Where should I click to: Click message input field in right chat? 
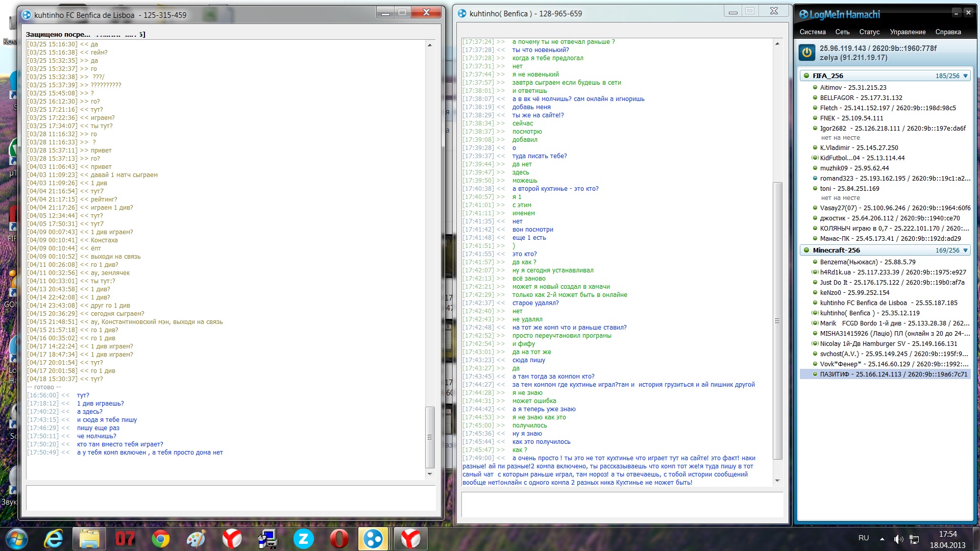point(622,505)
